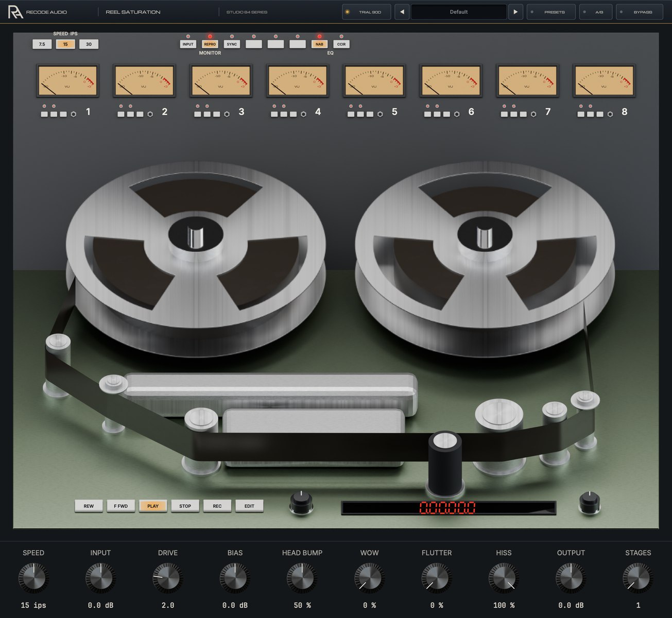Click the hex screw on channel 1
672x618 pixels.
pyautogui.click(x=74, y=114)
